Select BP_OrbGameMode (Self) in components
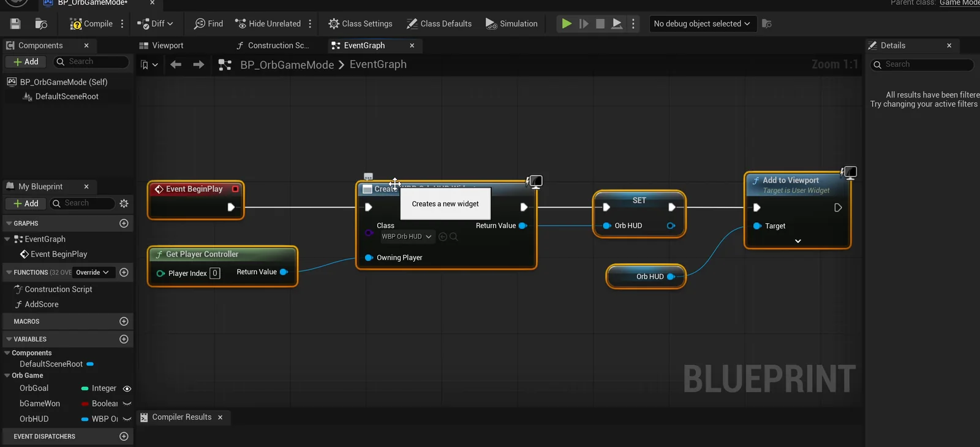 64,82
